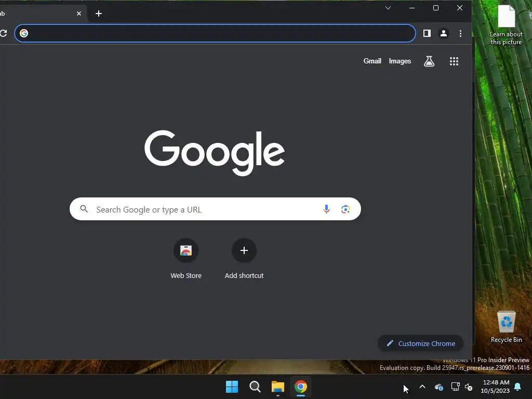Select Learn about this picture desktop icon
The width and height of the screenshot is (532, 399).
coord(506,25)
